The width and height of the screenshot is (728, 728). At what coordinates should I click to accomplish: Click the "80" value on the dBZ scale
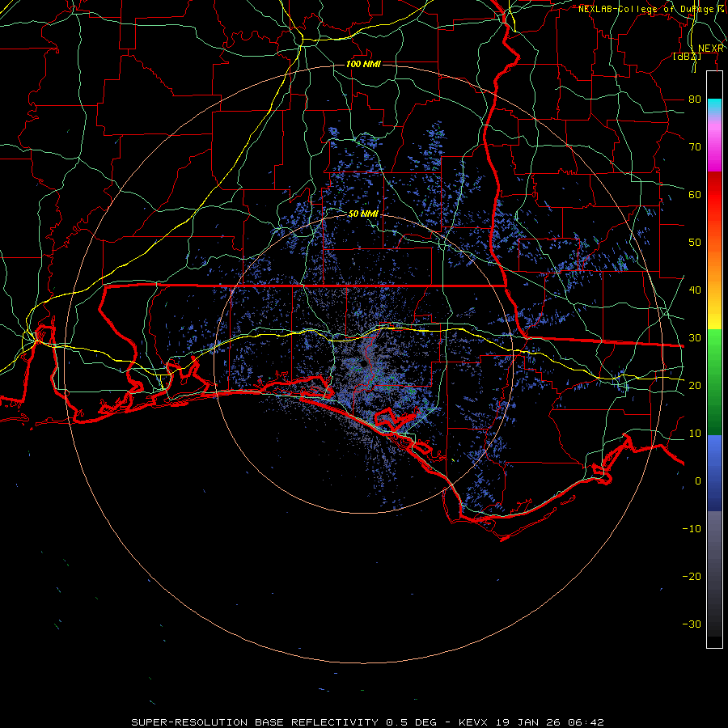695,99
